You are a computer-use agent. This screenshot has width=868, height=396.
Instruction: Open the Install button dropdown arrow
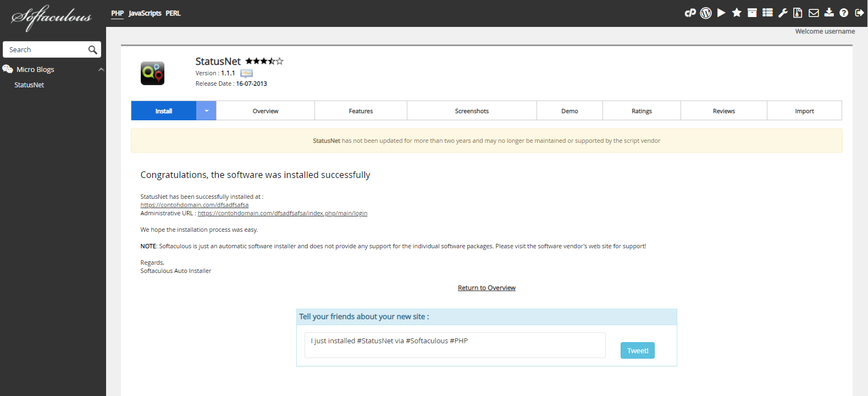pos(206,111)
